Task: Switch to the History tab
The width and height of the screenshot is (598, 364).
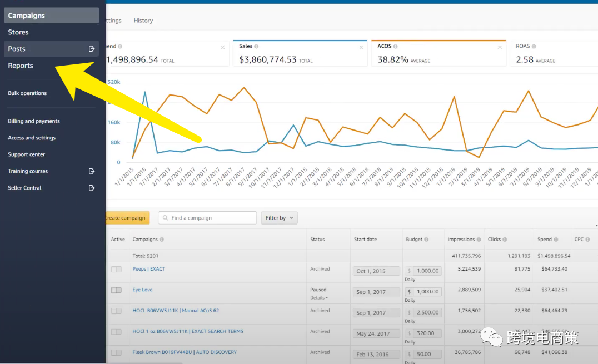Action: 143,21
